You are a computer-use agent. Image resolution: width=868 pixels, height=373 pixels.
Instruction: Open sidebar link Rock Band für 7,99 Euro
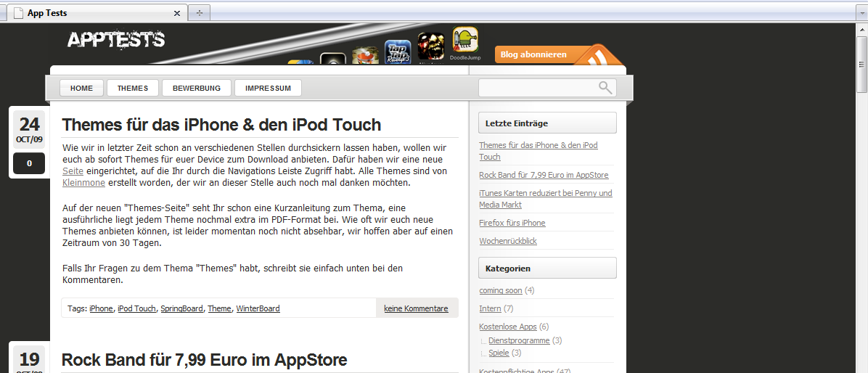544,175
